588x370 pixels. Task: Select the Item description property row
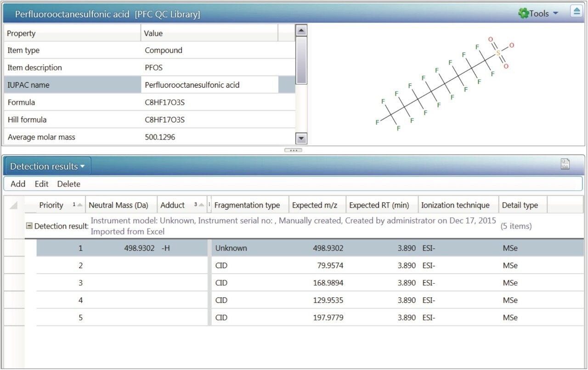pos(149,67)
